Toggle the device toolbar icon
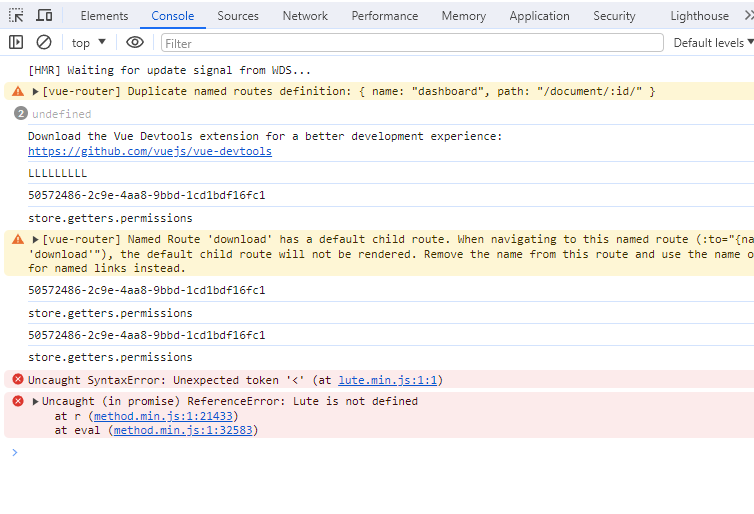This screenshot has width=754, height=514. coord(44,16)
